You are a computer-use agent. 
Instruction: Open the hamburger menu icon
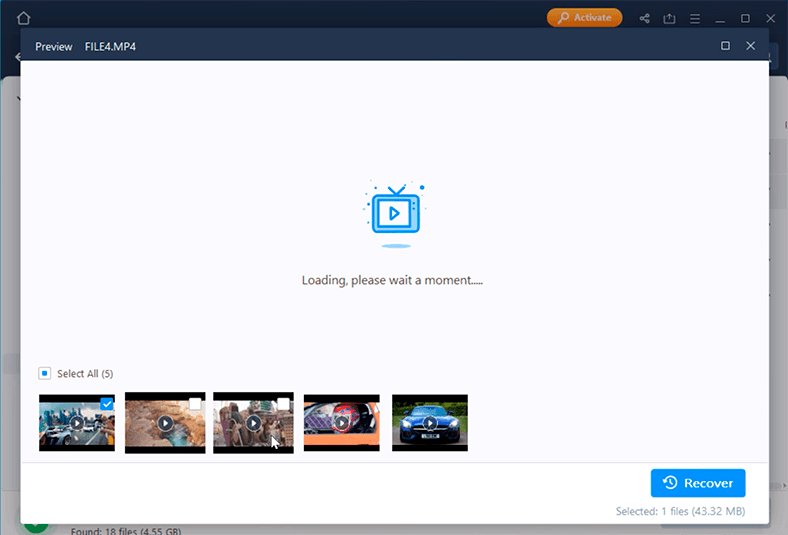(695, 19)
